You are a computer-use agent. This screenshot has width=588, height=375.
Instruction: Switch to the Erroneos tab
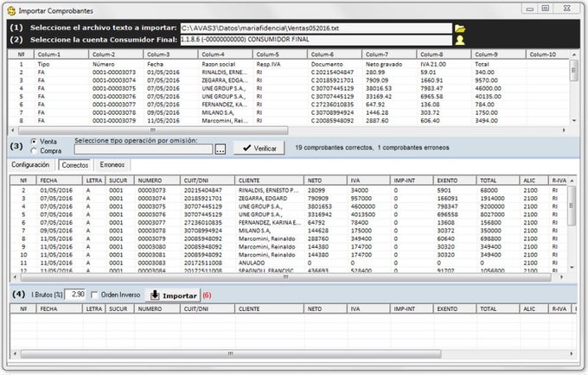112,165
